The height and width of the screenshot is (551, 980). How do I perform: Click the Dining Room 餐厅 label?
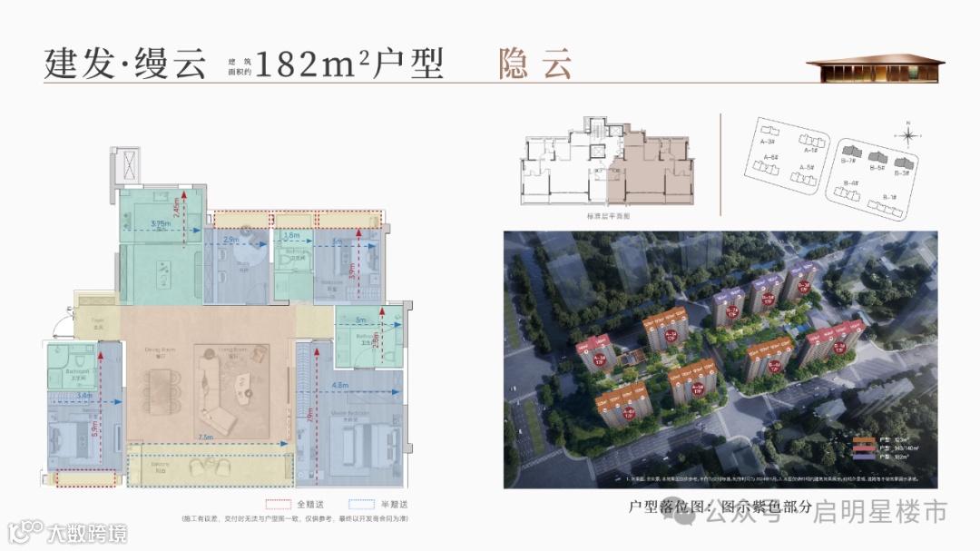160,353
